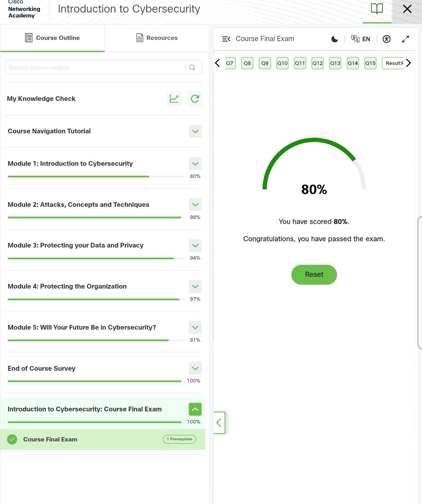Collapse the outline sidebar arrow

tap(219, 423)
